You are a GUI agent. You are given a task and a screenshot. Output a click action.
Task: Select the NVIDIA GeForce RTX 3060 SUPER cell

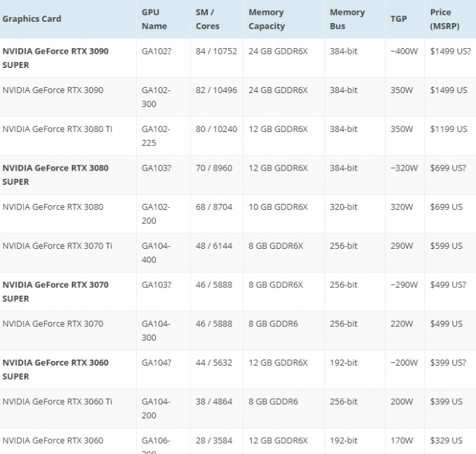click(x=55, y=369)
